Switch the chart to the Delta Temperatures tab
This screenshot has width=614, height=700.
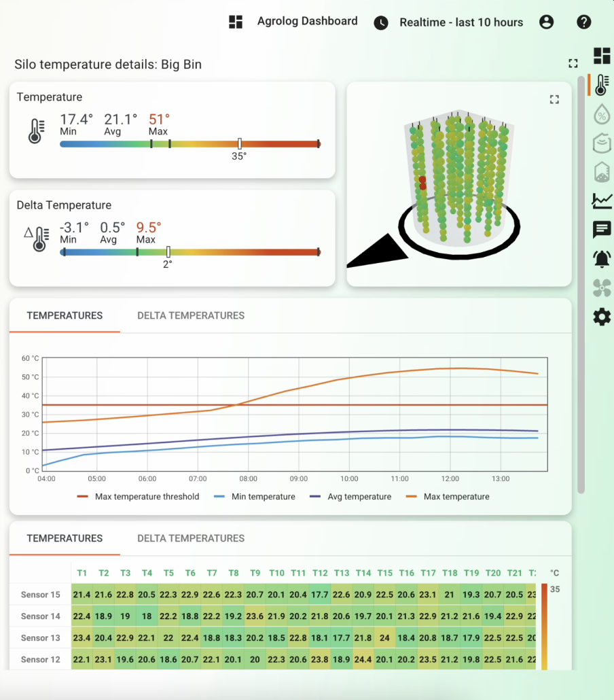191,315
